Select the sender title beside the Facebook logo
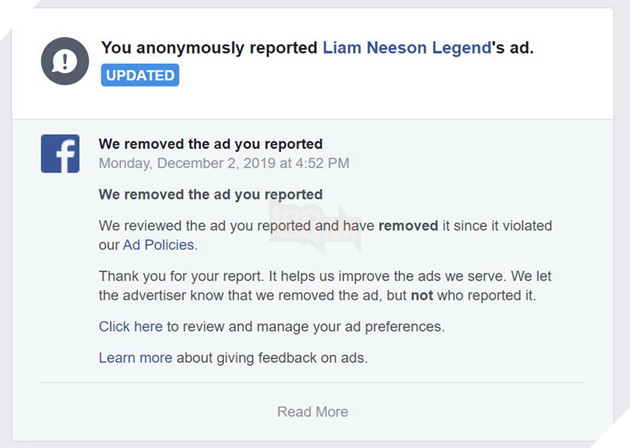Screen dimensions: 630x448 210,144
